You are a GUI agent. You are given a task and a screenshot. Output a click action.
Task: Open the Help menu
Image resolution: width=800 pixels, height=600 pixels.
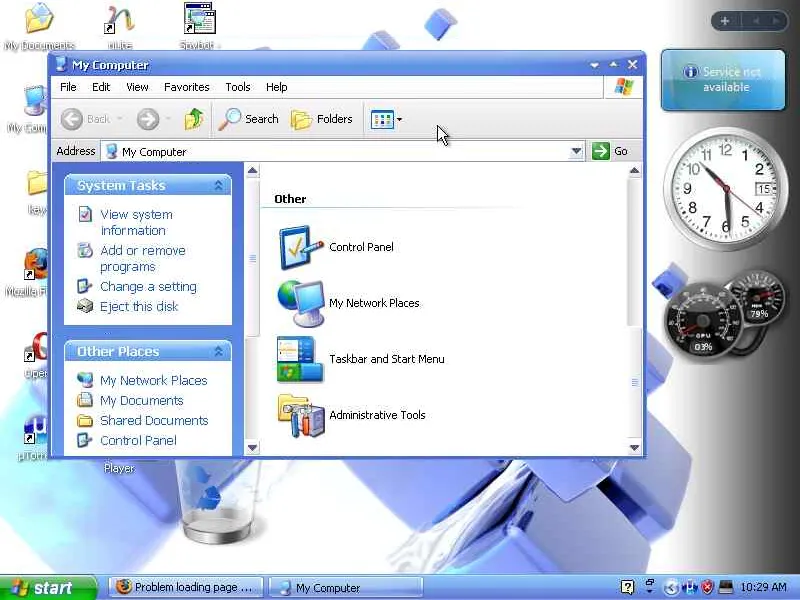tap(277, 87)
